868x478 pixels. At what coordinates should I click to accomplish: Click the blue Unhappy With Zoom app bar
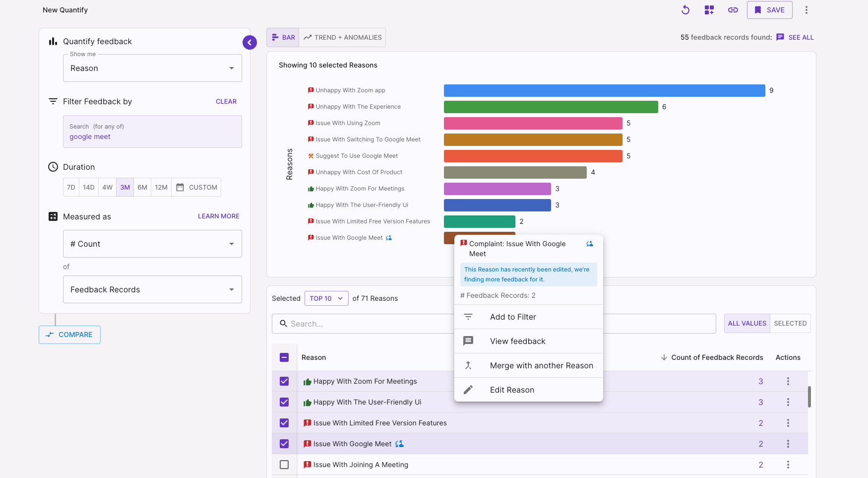click(604, 90)
